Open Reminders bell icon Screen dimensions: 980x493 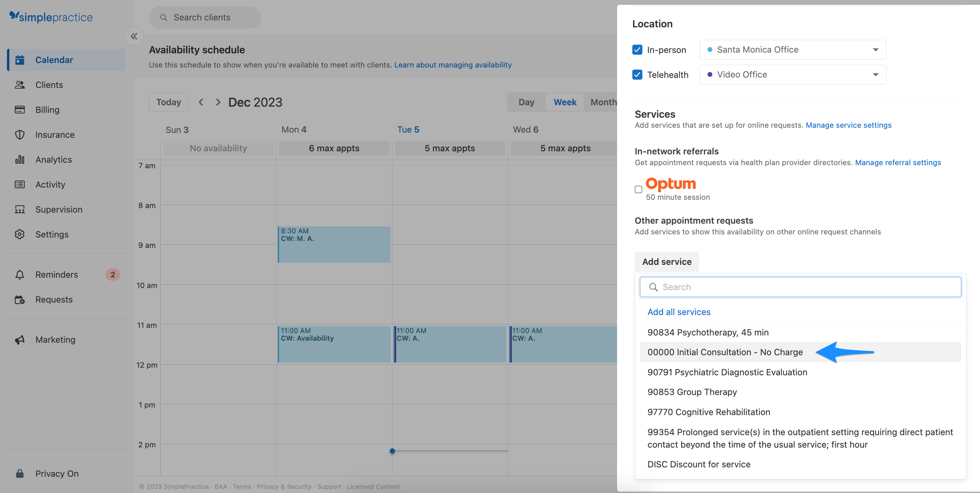(x=20, y=274)
